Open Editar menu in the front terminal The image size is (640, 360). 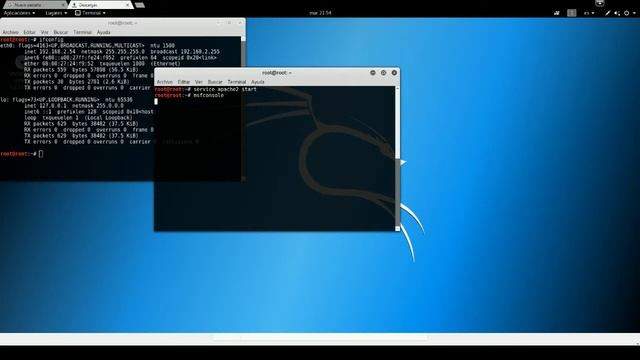tap(184, 82)
